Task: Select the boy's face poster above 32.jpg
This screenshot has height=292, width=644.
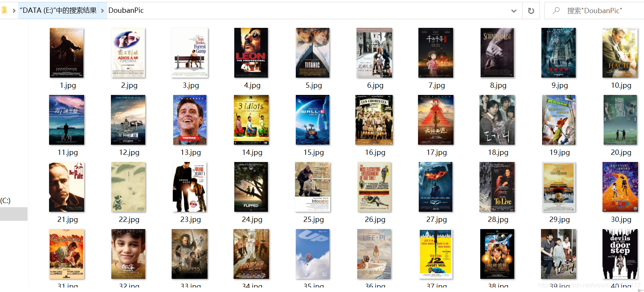Action: [128, 254]
